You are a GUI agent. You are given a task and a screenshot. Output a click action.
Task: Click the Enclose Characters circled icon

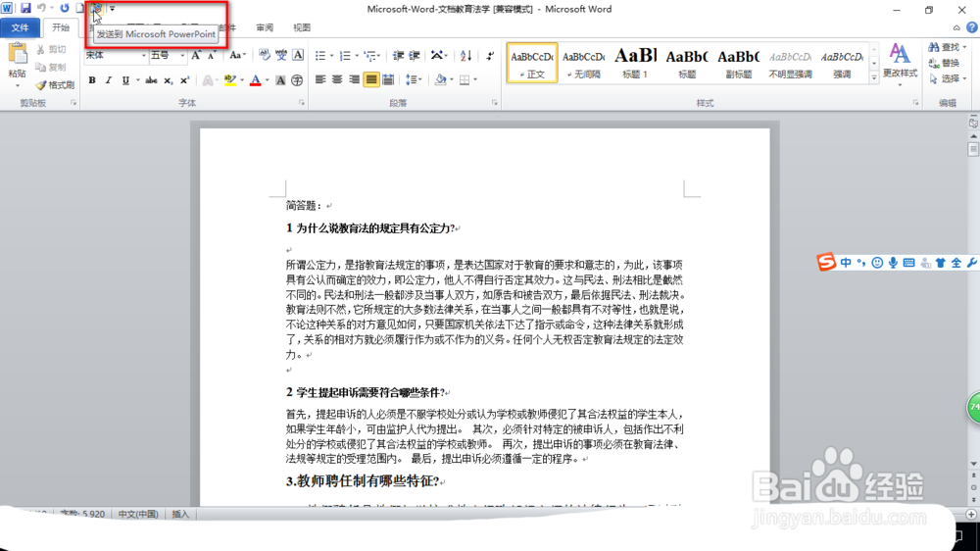298,80
